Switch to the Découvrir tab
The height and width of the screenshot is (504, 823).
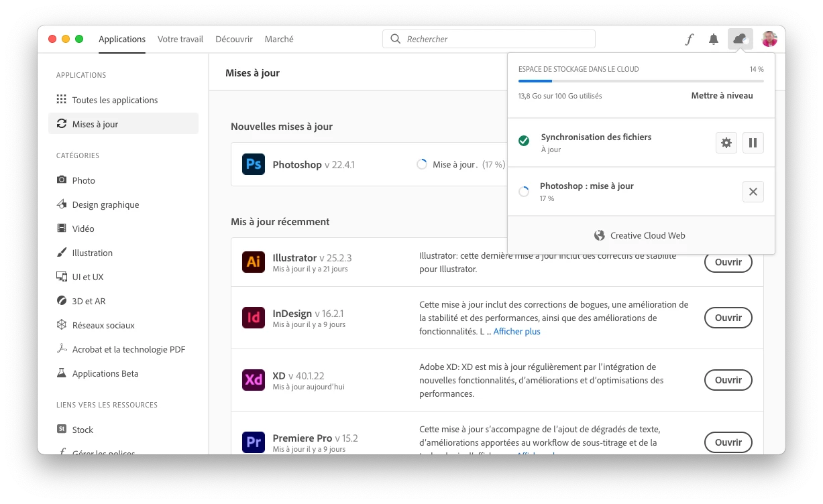pos(234,39)
